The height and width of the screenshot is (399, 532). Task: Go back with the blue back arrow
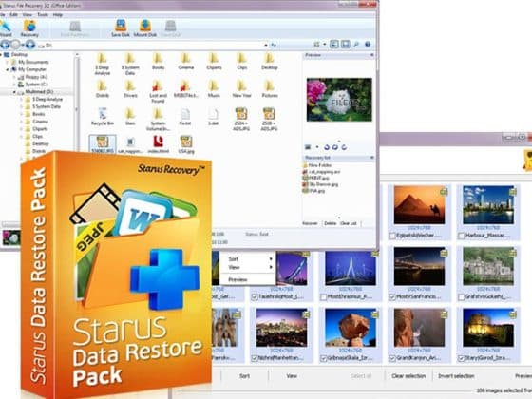pyautogui.click(x=5, y=45)
